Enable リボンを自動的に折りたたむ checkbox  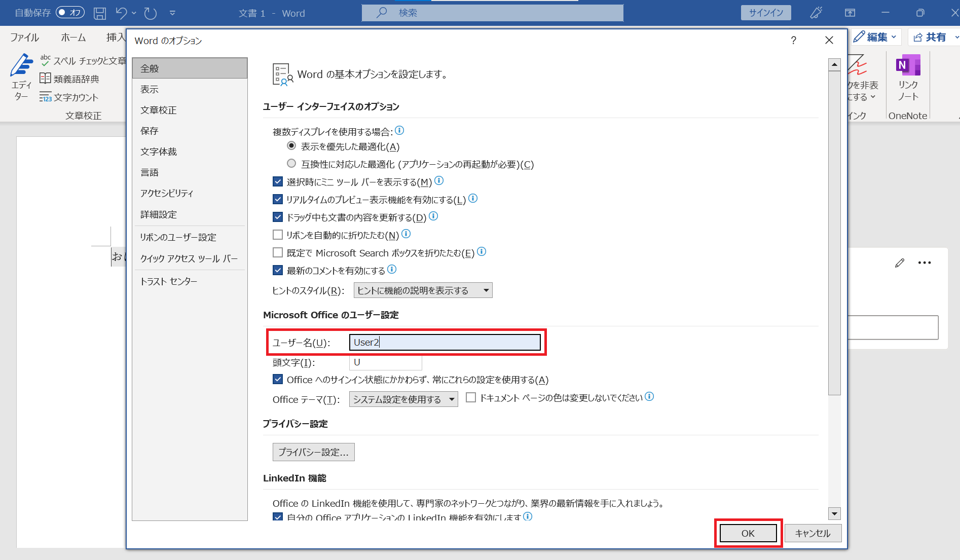pyautogui.click(x=278, y=235)
